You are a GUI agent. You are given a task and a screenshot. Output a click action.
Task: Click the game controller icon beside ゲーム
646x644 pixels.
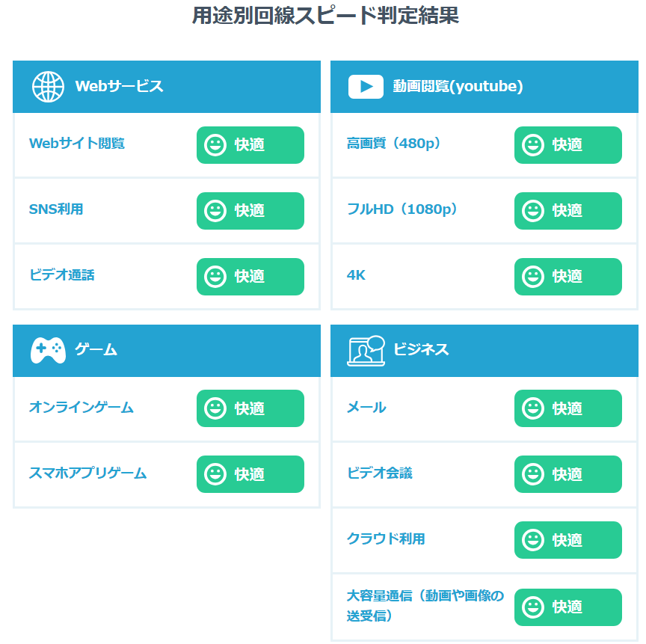[x=48, y=349]
